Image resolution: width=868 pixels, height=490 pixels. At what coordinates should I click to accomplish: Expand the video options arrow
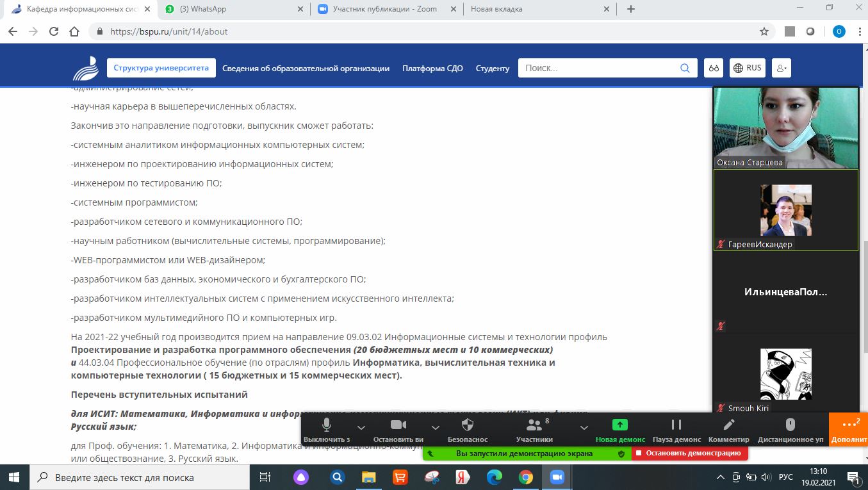436,428
